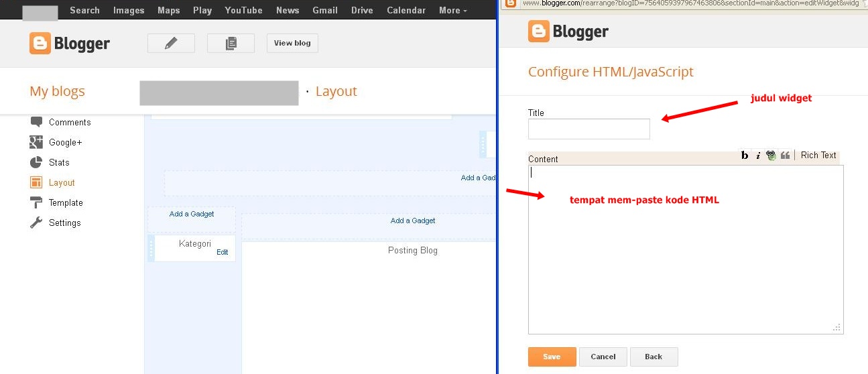Open Google+ in the sidebar

tap(66, 142)
